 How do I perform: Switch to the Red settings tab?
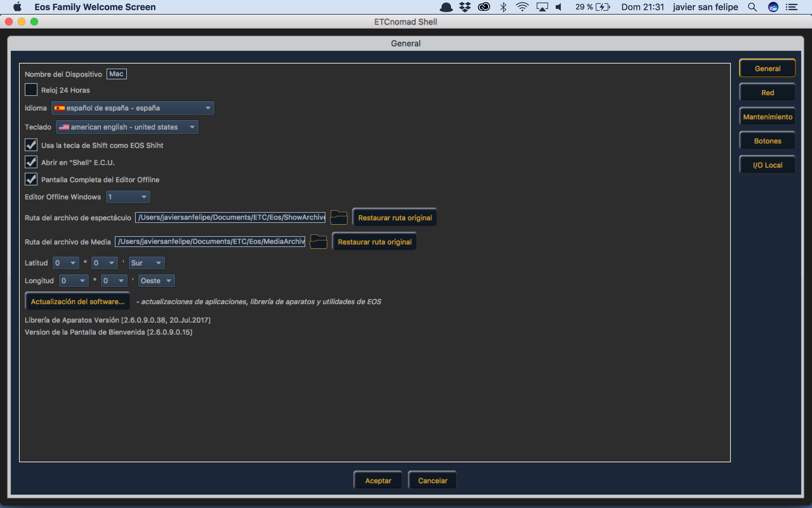click(767, 92)
